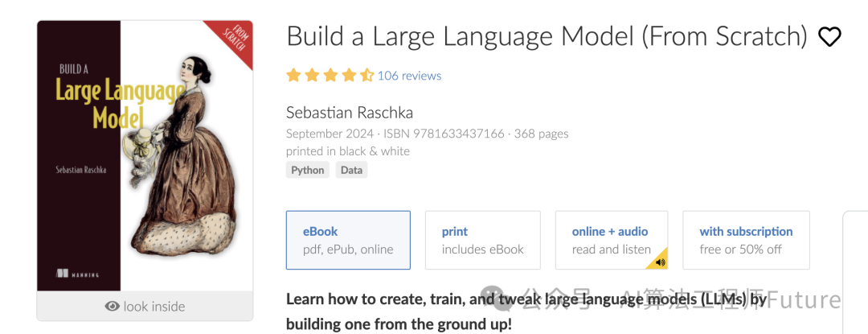Choose the eBook format option
The height and width of the screenshot is (334, 868).
click(x=348, y=240)
